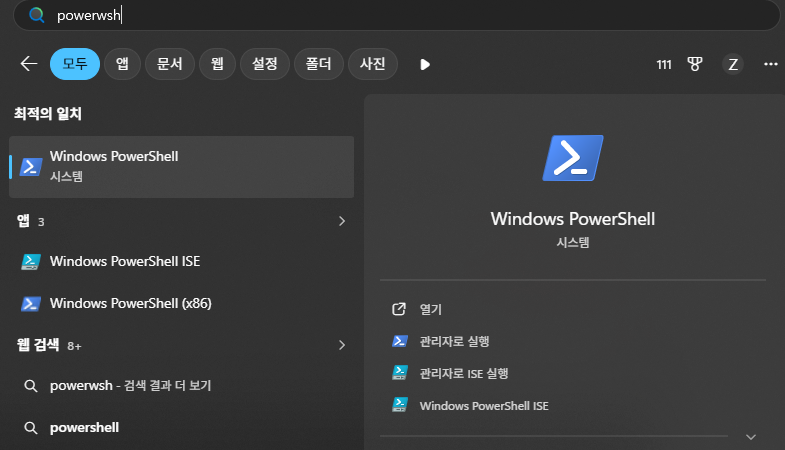Click the large PowerShell icon in preview pane
This screenshot has height=450, width=785.
click(x=572, y=158)
